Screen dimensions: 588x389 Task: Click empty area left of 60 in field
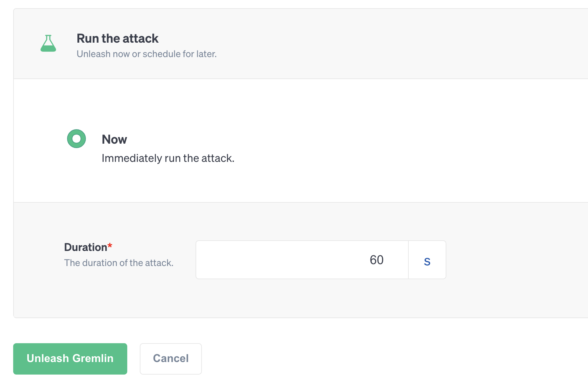(282, 260)
